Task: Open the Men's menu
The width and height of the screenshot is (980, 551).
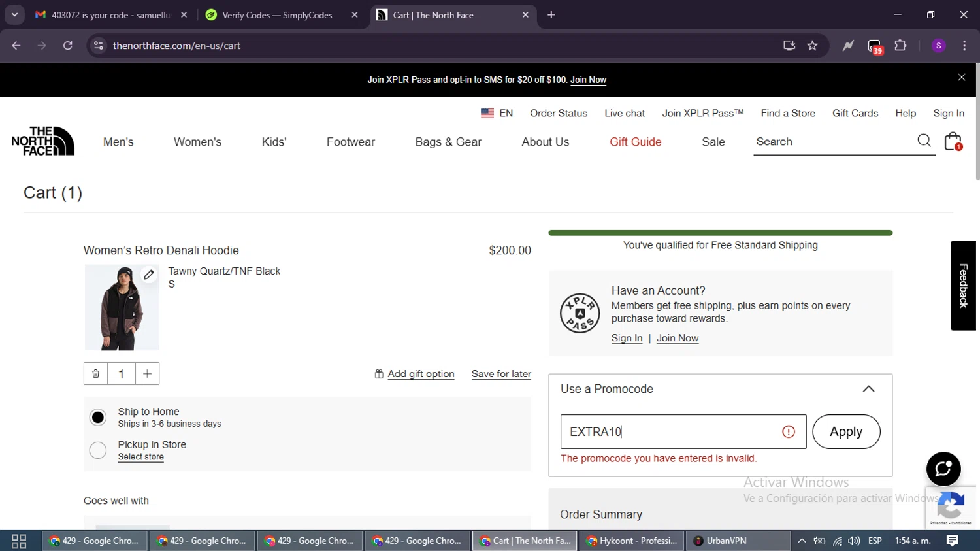Action: point(118,142)
